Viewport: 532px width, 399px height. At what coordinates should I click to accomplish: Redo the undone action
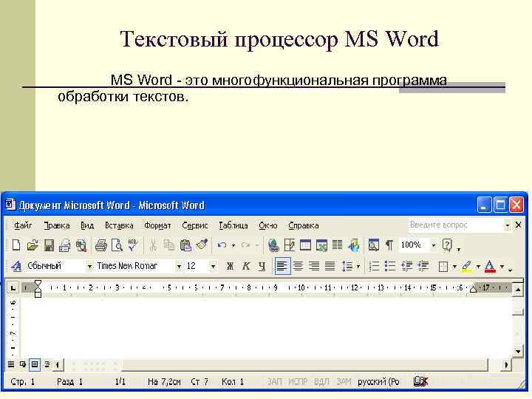tap(245, 245)
